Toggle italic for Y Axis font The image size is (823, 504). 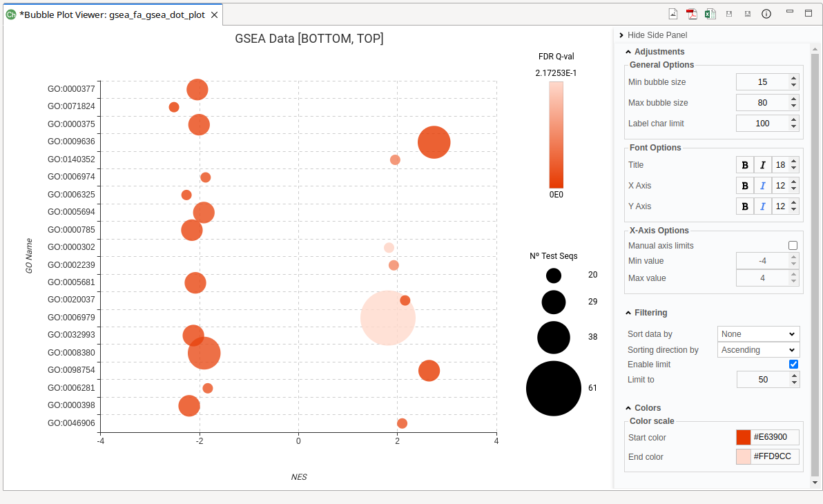click(763, 206)
